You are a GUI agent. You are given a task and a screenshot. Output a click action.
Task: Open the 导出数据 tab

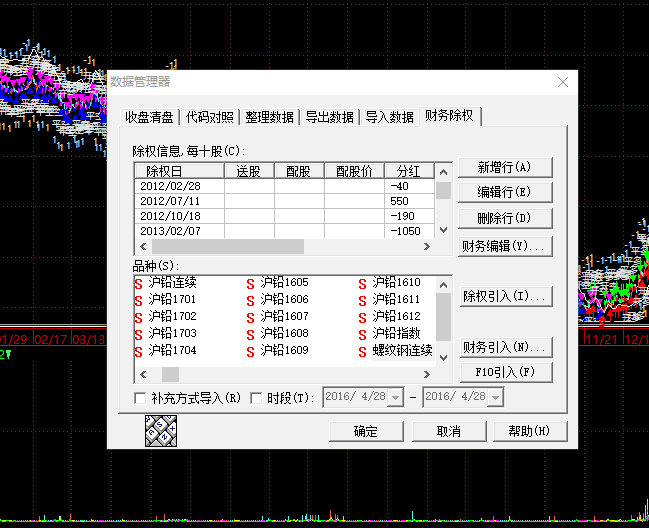[329, 117]
